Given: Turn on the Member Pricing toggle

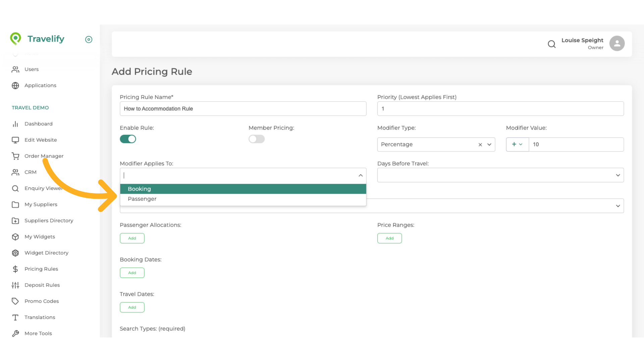Looking at the screenshot, I should click(x=256, y=139).
